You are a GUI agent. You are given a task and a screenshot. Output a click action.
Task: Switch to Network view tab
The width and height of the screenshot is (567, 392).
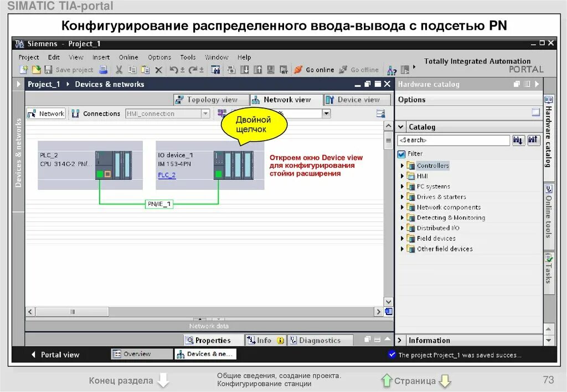coord(286,100)
